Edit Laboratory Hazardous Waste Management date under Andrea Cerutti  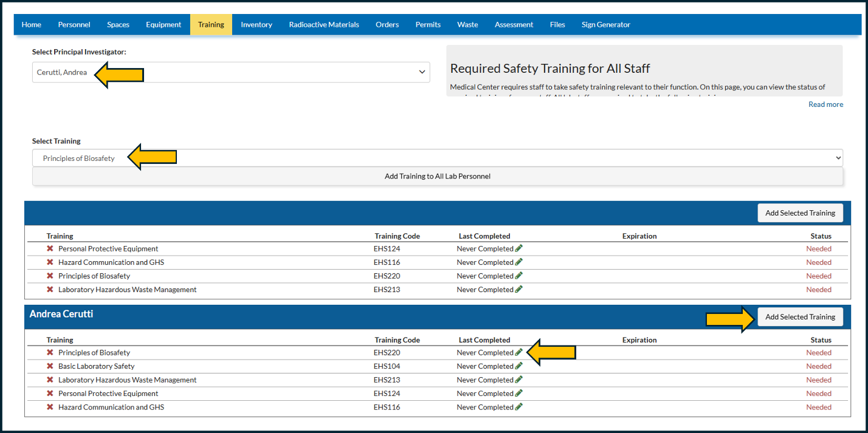tap(518, 380)
